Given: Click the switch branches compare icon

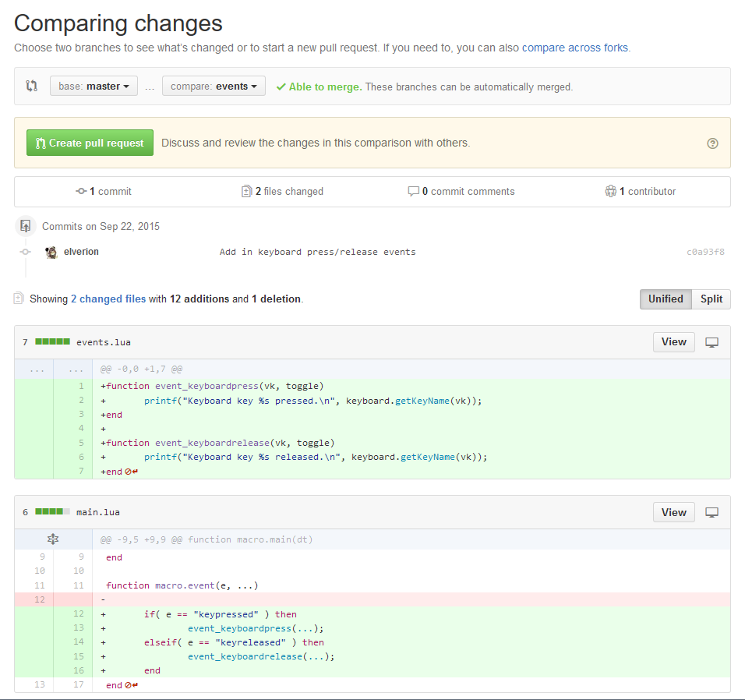Looking at the screenshot, I should [x=32, y=86].
